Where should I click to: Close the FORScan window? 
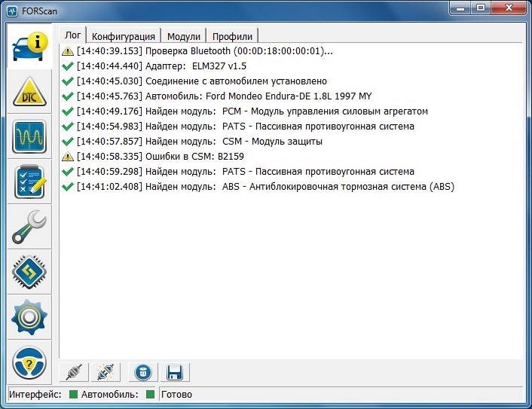[509, 8]
